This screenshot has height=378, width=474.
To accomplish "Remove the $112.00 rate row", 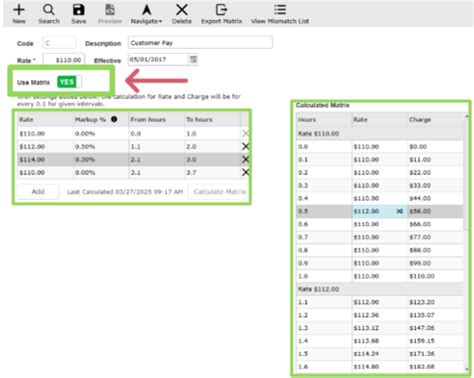I will coord(245,146).
